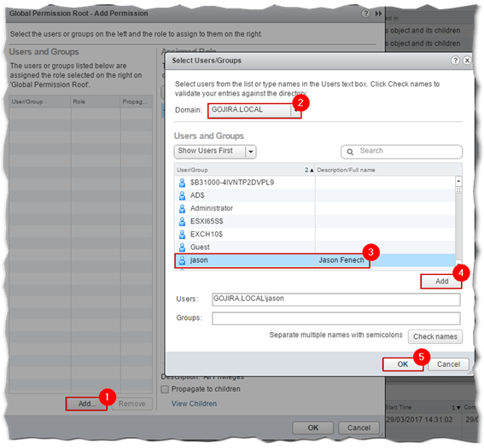Confirm with OK in Select Users/Groups
This screenshot has width=484, height=448.
point(403,364)
